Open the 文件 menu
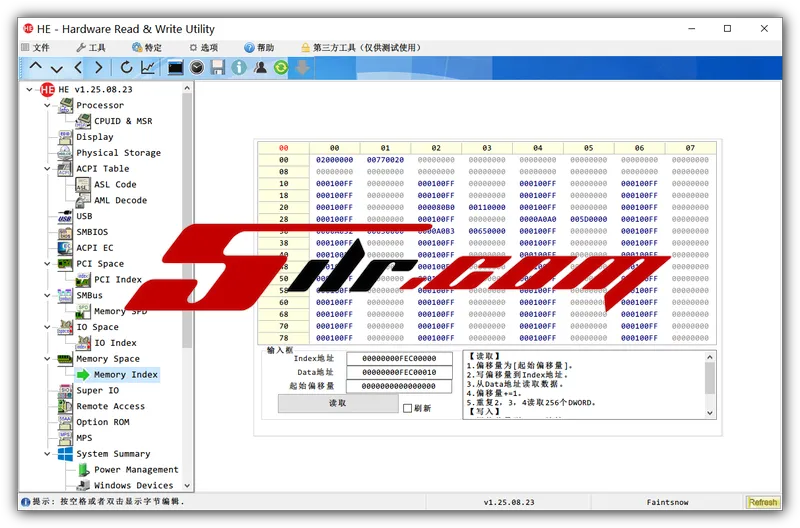Image resolution: width=800 pixels, height=528 pixels. [x=35, y=47]
